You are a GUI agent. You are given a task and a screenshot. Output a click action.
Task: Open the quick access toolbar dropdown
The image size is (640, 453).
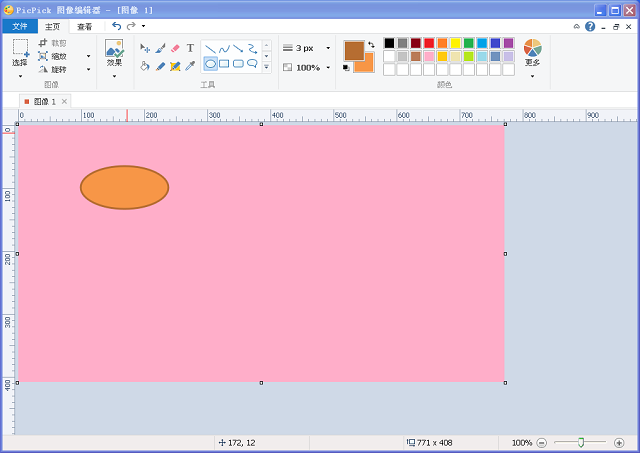(143, 26)
